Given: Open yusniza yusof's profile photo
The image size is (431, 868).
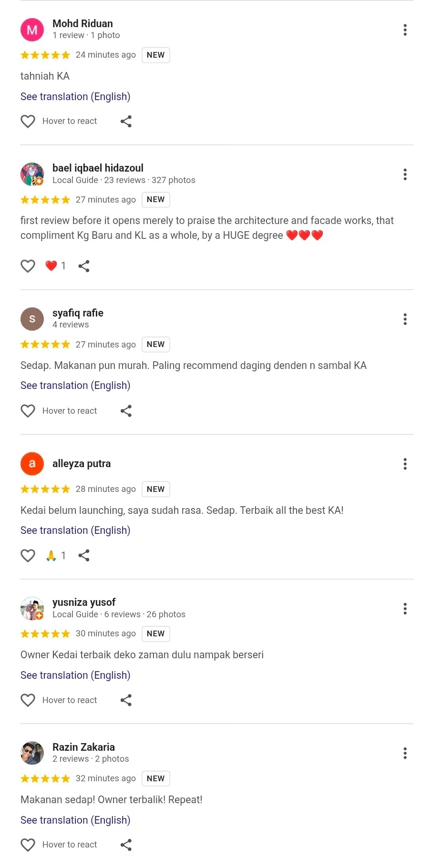Looking at the screenshot, I should click(x=32, y=609).
